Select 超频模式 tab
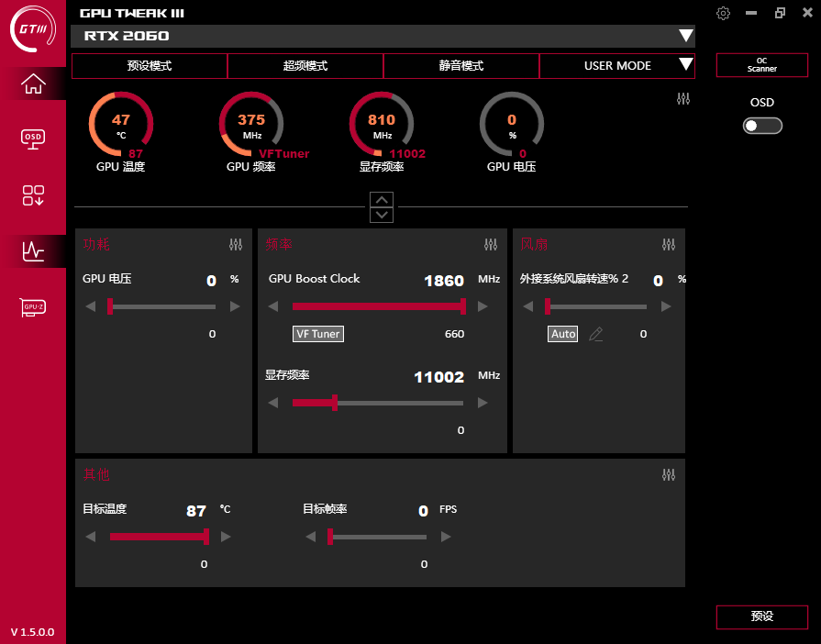This screenshot has height=644, width=821. pos(305,66)
